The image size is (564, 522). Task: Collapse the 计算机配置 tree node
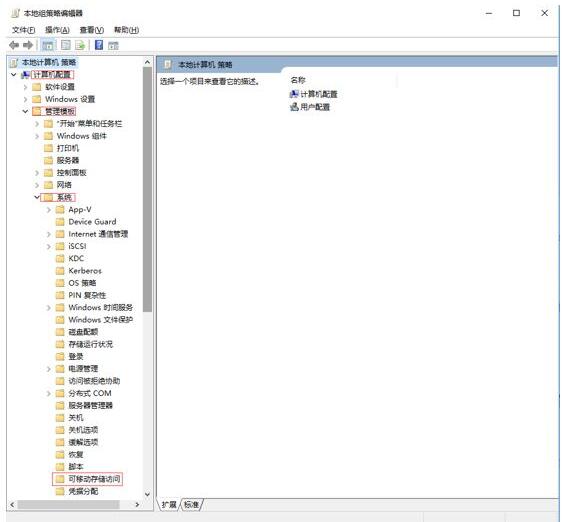pos(14,74)
